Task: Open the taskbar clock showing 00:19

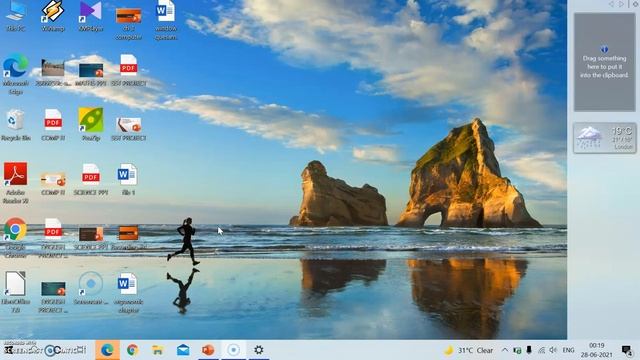Action: (597, 350)
